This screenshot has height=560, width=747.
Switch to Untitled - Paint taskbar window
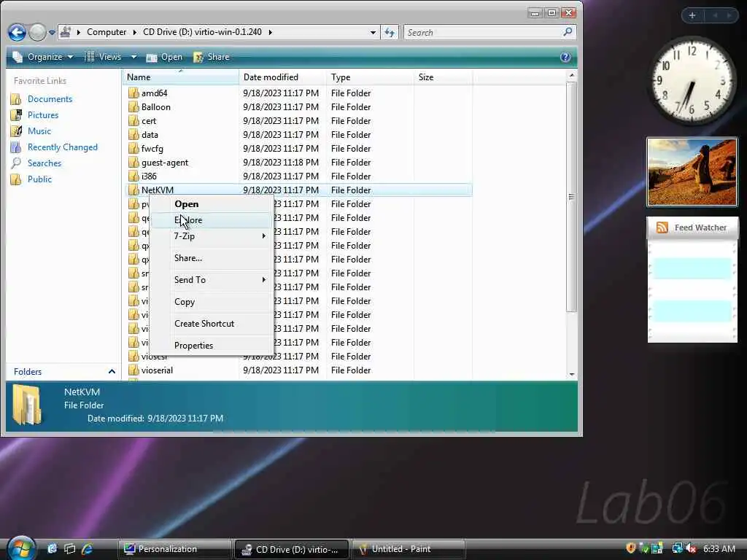(x=408, y=549)
